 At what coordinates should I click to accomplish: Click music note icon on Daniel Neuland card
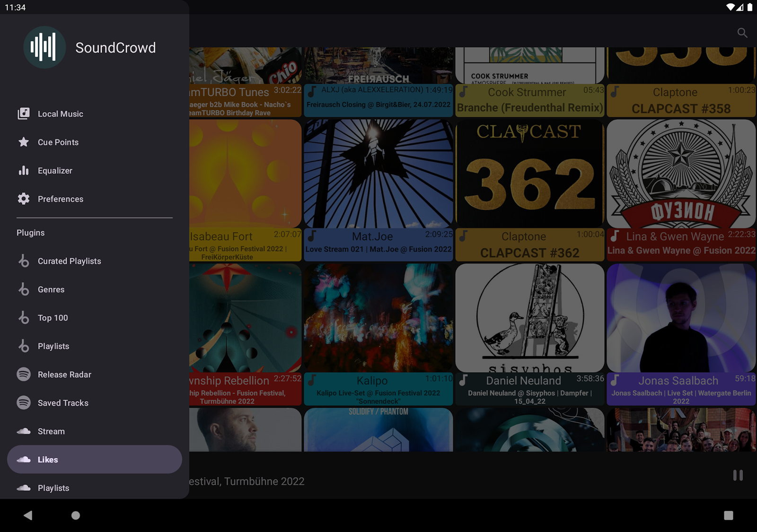pos(464,380)
